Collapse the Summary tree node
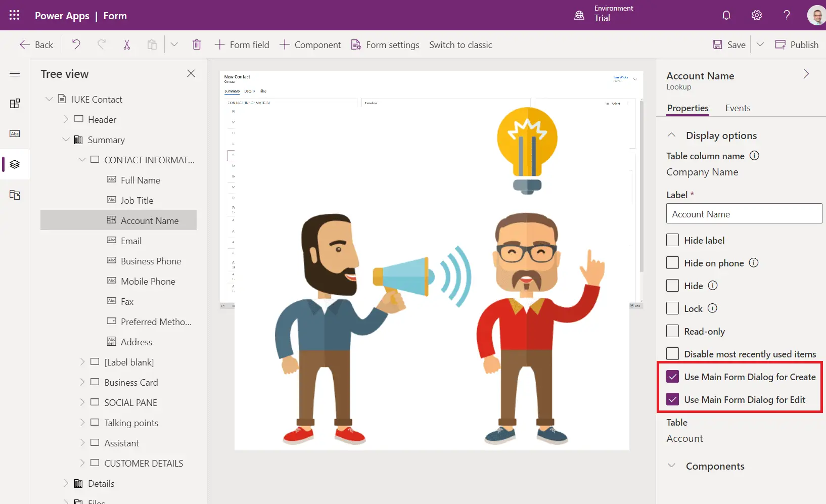This screenshot has width=826, height=504. click(66, 140)
